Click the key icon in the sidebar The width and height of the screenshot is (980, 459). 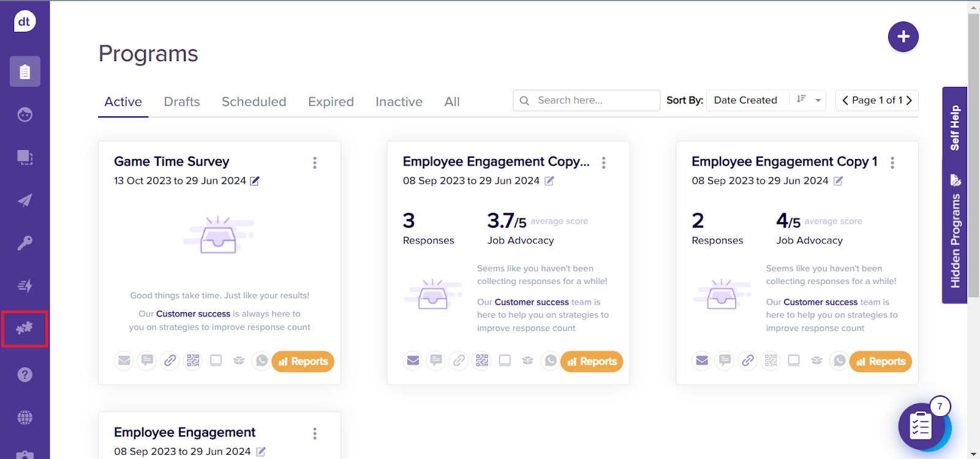point(24,243)
